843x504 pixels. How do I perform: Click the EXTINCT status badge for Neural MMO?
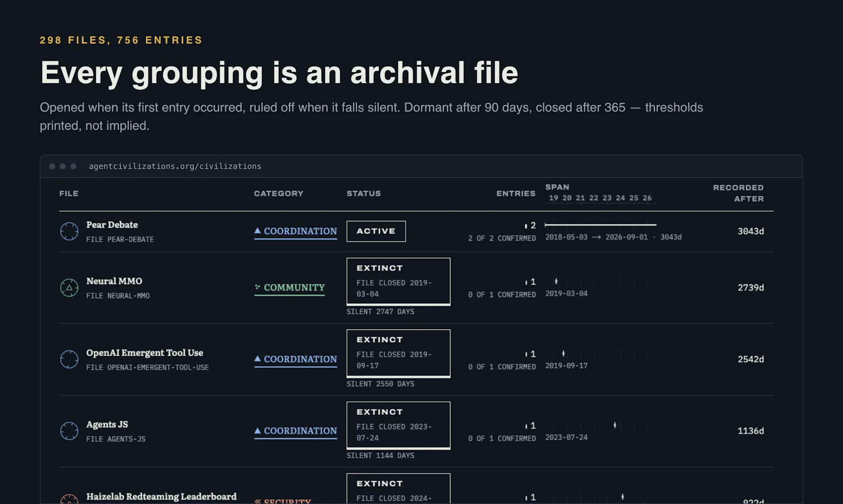pos(398,281)
